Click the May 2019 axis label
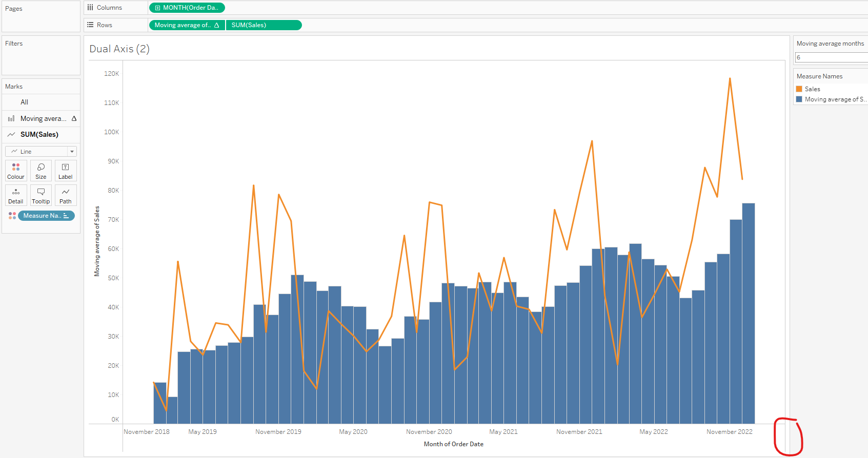Image resolution: width=868 pixels, height=458 pixels. coord(203,432)
